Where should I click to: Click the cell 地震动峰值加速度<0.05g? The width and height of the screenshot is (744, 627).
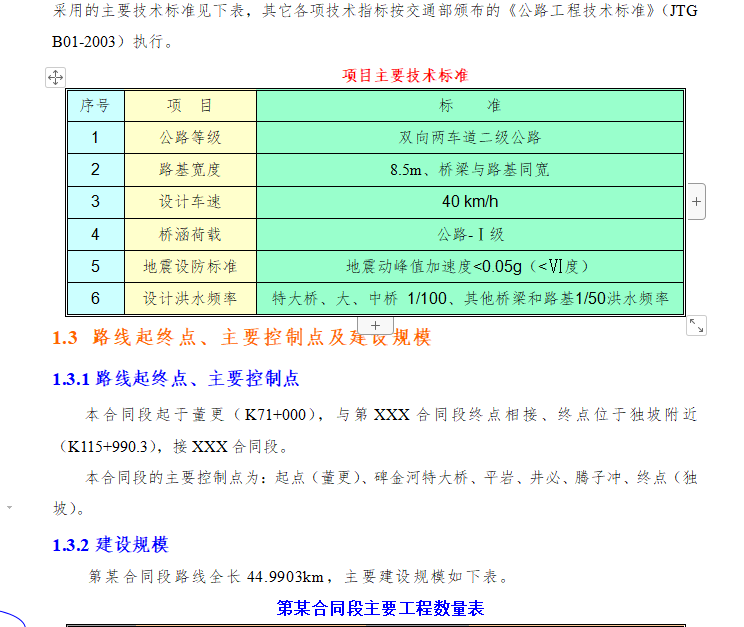click(470, 267)
